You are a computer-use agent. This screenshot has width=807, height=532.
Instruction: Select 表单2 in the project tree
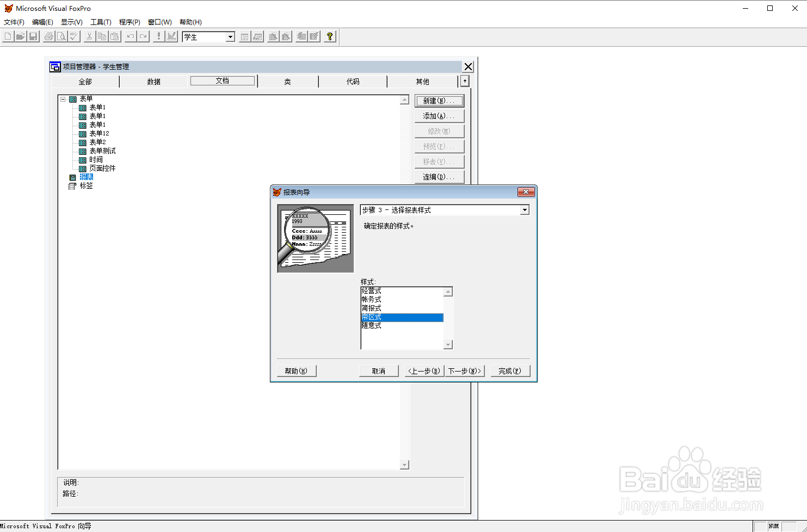97,142
